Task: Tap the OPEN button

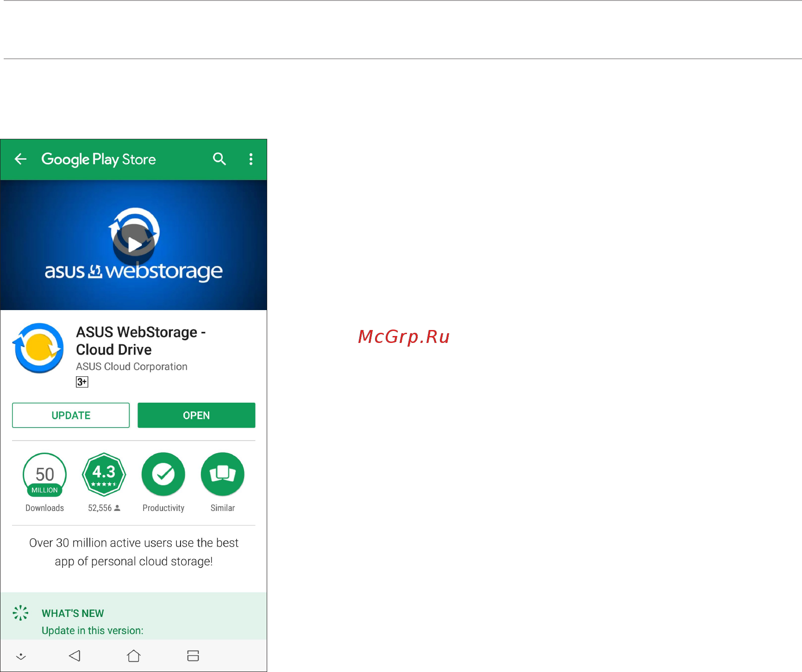Action: (196, 415)
